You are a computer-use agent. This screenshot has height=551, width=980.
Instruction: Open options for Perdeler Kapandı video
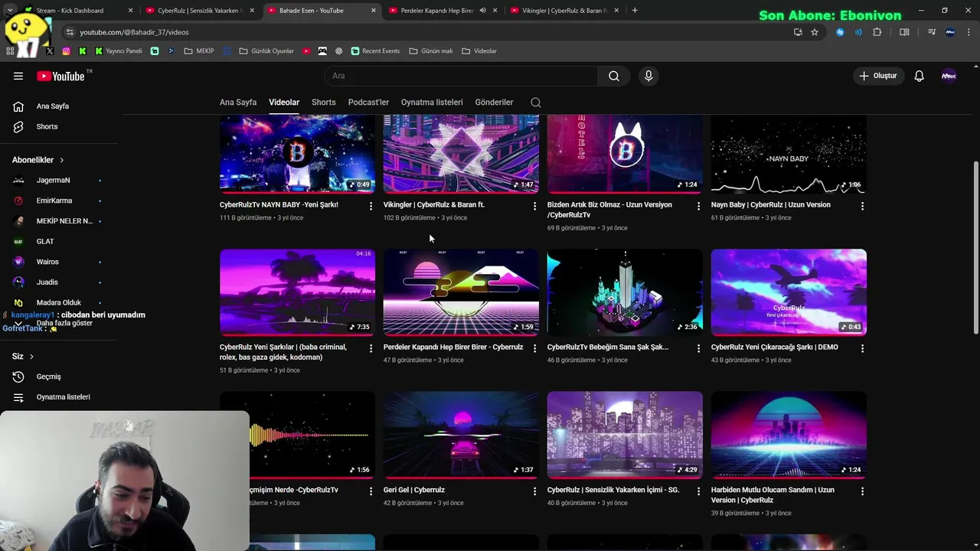pos(534,348)
